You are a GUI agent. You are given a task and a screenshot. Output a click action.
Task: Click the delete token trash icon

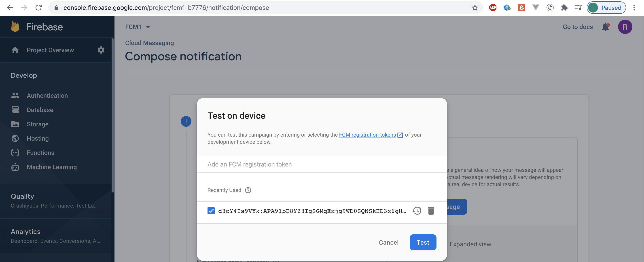tap(431, 211)
